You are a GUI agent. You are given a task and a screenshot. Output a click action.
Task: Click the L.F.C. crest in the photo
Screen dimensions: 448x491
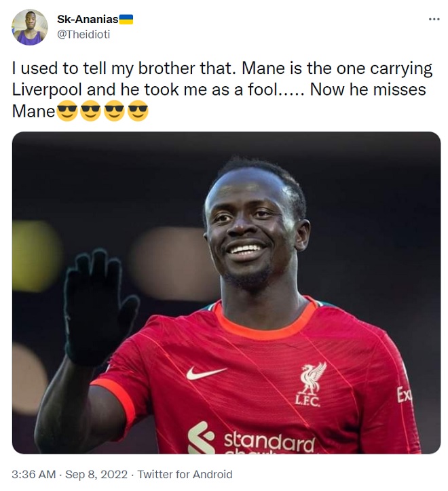[310, 385]
